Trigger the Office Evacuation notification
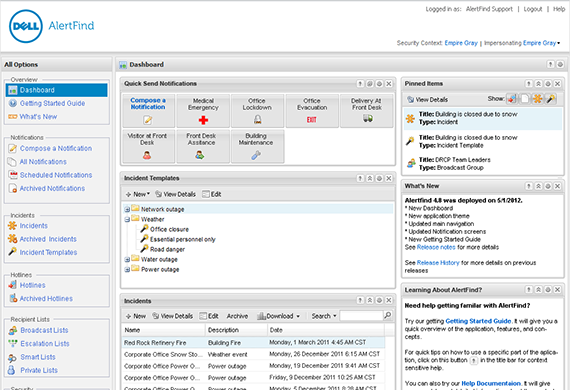The height and width of the screenshot is (390, 570). (x=312, y=111)
